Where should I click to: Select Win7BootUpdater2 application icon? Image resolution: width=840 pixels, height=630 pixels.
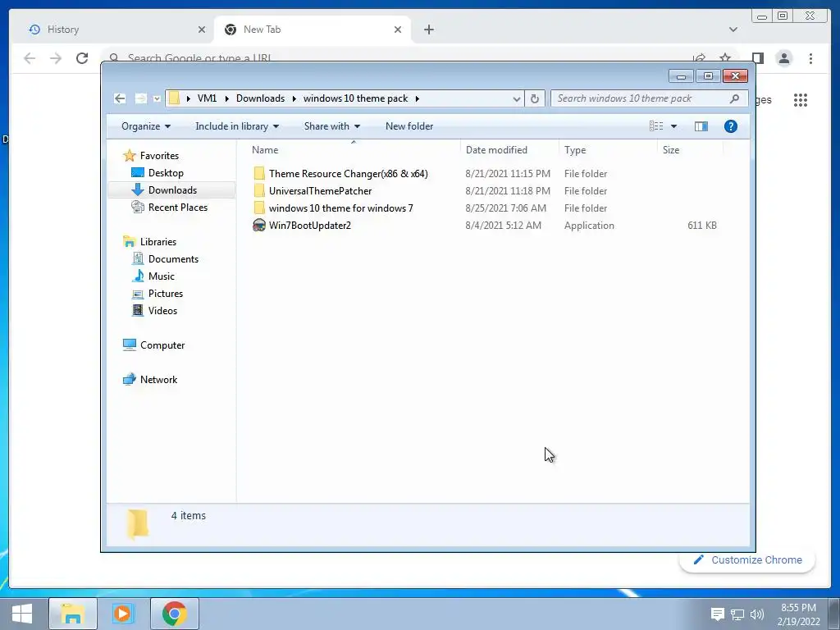pyautogui.click(x=259, y=225)
